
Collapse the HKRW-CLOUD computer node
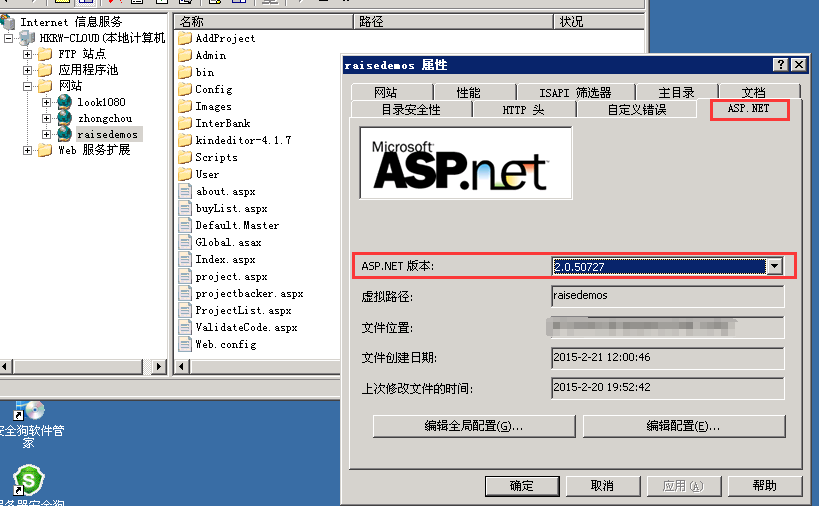click(9, 39)
